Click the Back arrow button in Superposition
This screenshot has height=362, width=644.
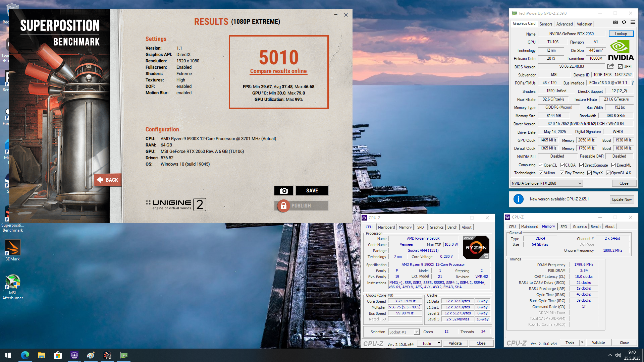[x=108, y=180]
